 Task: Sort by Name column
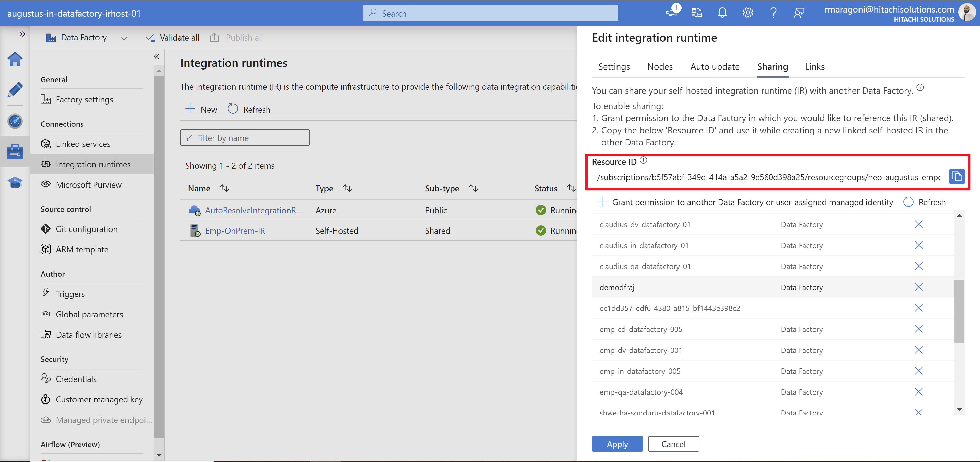[209, 188]
